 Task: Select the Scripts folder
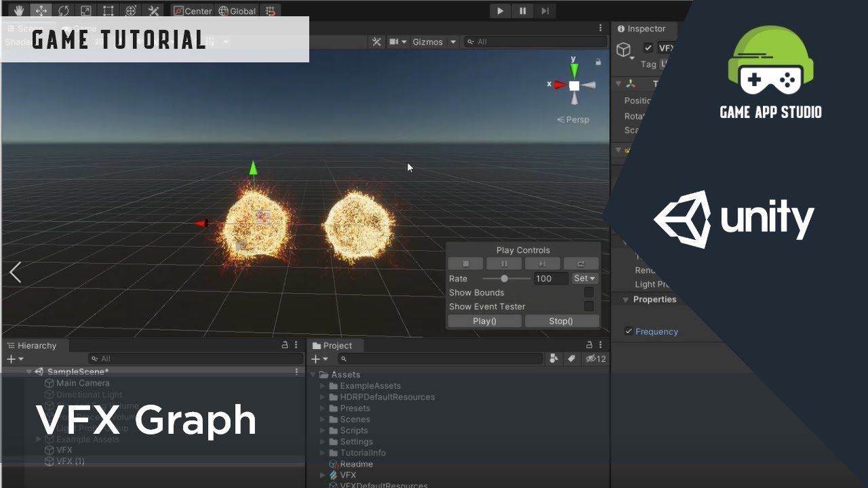(x=354, y=430)
